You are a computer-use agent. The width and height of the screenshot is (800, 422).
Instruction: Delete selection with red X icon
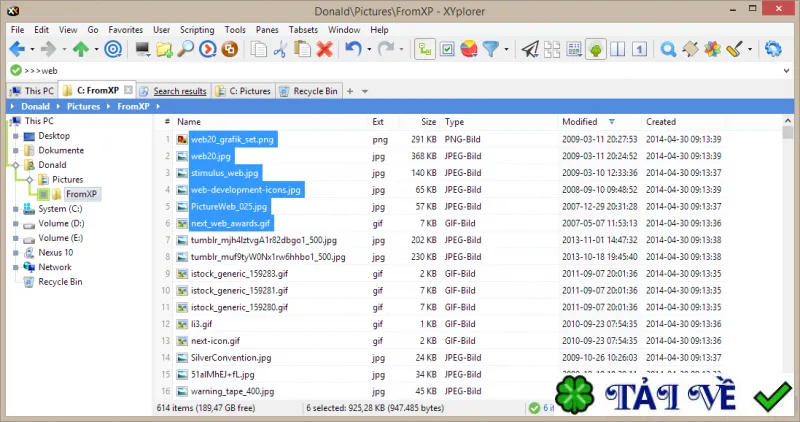click(x=324, y=49)
